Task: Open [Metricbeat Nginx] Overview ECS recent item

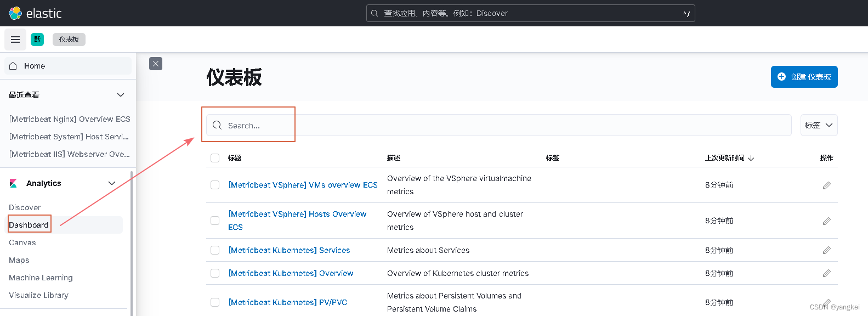Action: point(70,119)
